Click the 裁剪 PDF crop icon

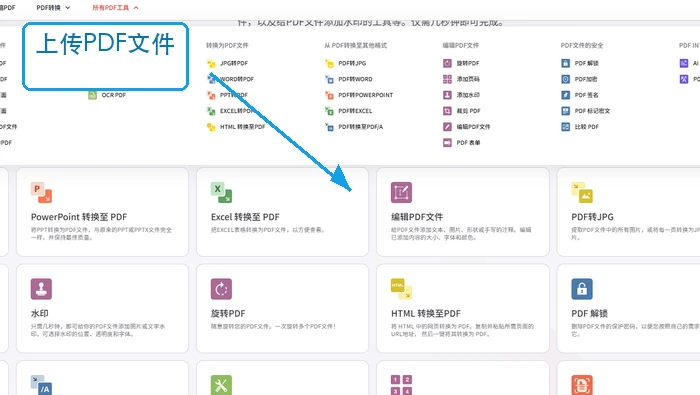[x=447, y=111]
